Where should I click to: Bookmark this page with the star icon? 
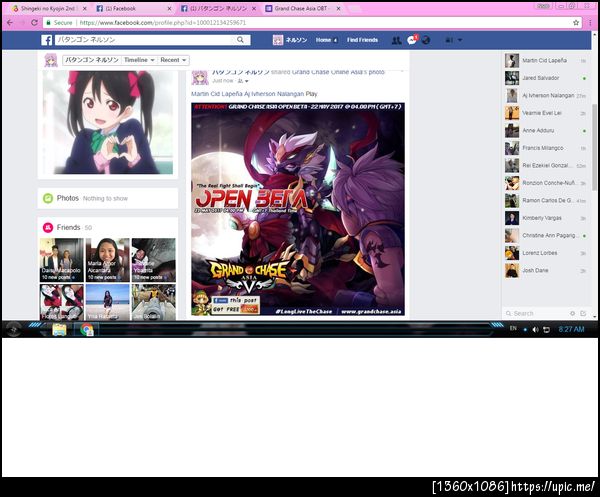[x=576, y=23]
